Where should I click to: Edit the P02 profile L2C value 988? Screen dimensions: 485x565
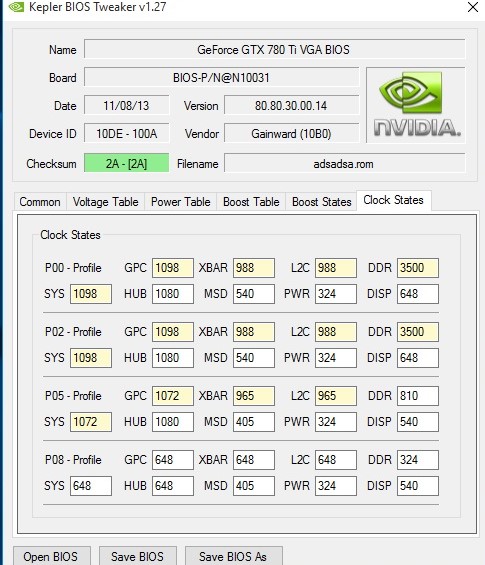click(336, 332)
